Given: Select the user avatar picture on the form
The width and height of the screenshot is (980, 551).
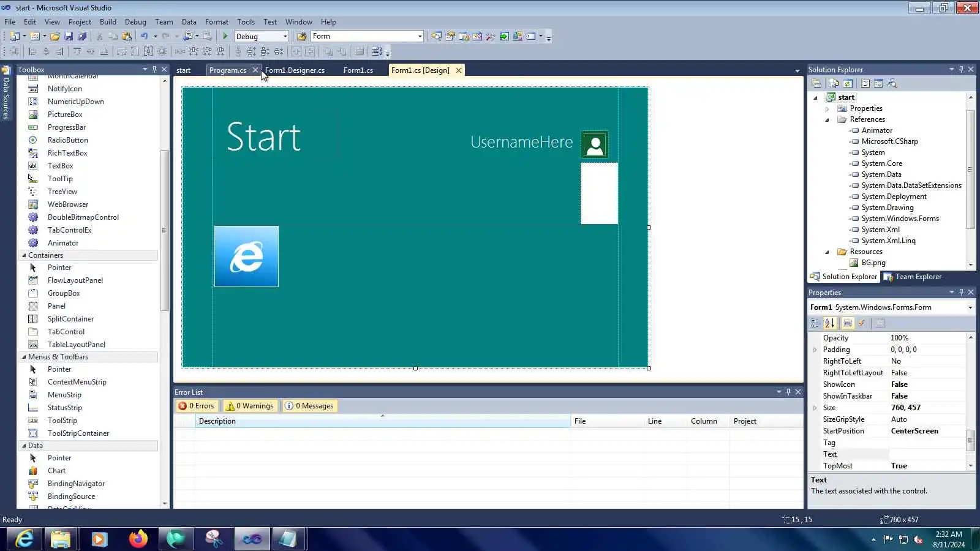Looking at the screenshot, I should click(x=595, y=145).
